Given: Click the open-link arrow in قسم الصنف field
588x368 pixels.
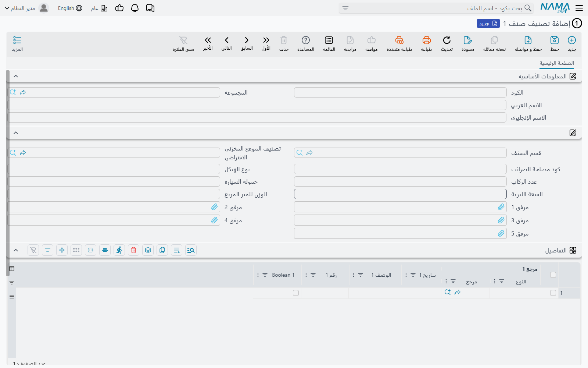Looking at the screenshot, I should 309,153.
